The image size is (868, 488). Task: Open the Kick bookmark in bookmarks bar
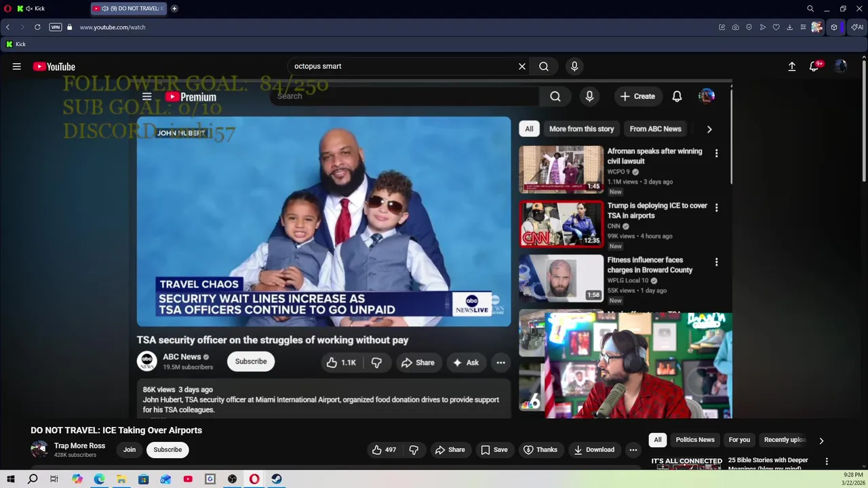click(x=16, y=44)
